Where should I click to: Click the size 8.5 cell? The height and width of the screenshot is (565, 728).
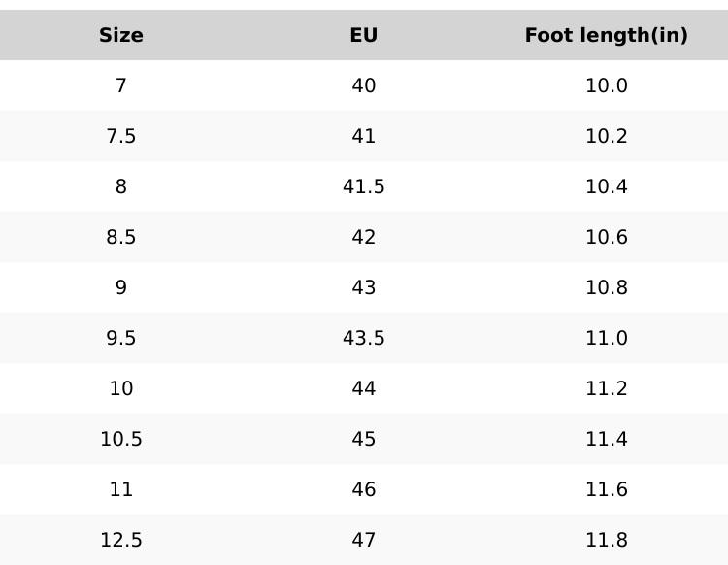(x=121, y=237)
